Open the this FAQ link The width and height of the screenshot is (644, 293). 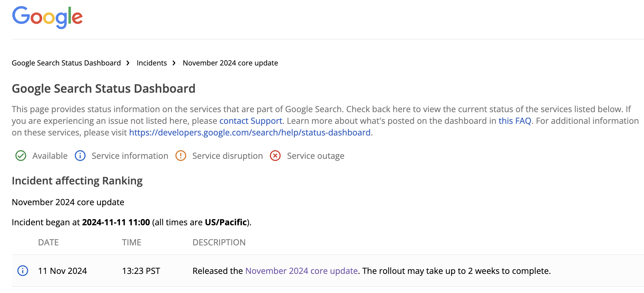pos(515,121)
